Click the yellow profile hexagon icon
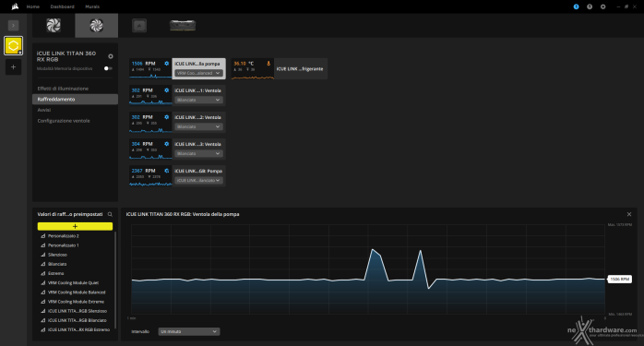 13,45
